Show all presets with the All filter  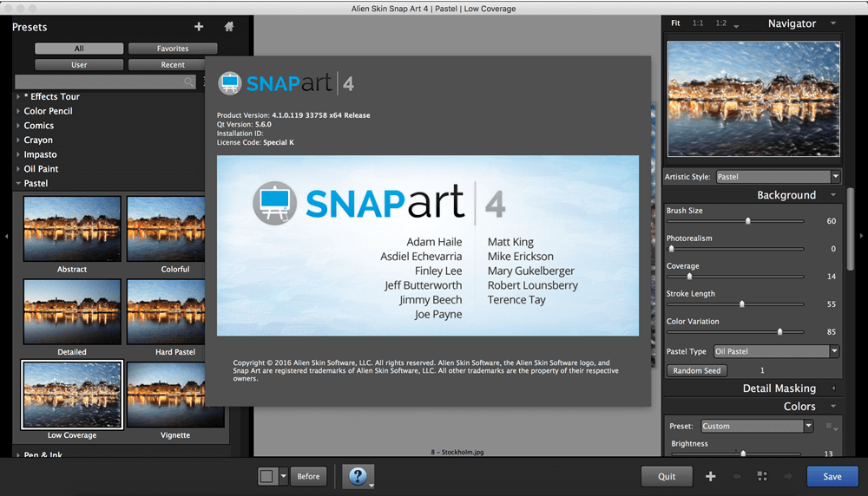tap(79, 49)
